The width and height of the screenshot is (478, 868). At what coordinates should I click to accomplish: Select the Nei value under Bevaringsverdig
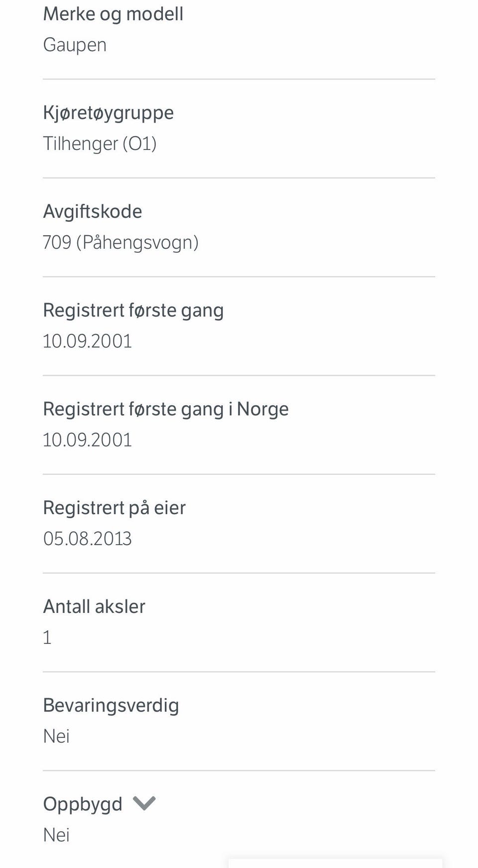point(56,736)
